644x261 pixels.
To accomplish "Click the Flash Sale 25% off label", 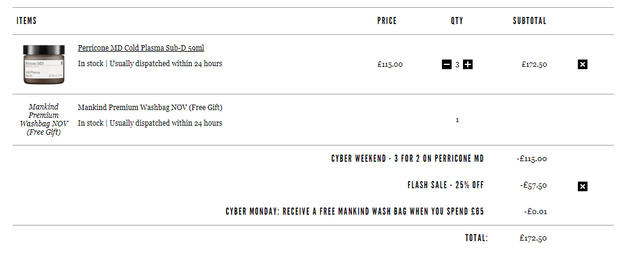I will [446, 185].
